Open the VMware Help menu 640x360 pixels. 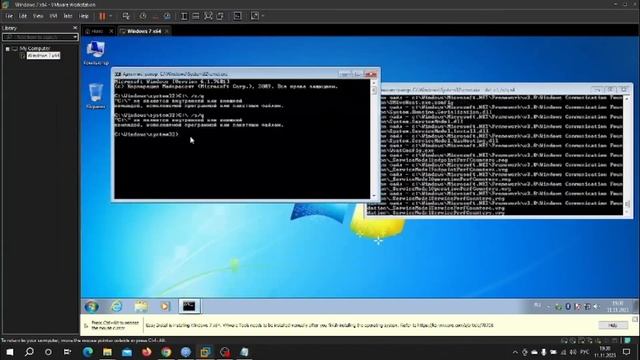(84, 16)
